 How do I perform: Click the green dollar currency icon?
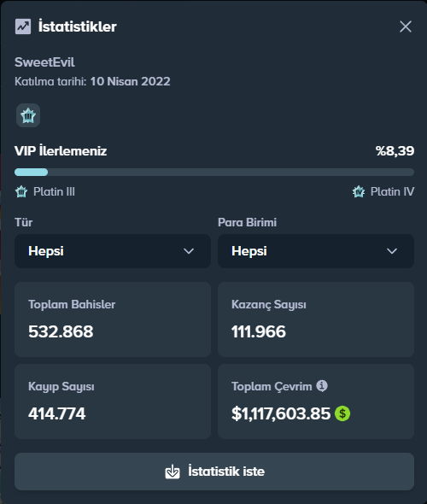[x=342, y=413]
